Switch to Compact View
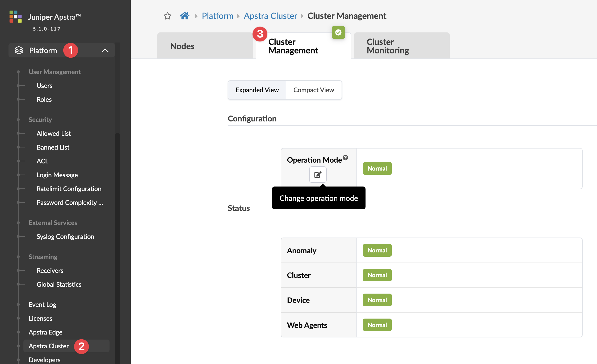This screenshot has height=364, width=597. (314, 90)
